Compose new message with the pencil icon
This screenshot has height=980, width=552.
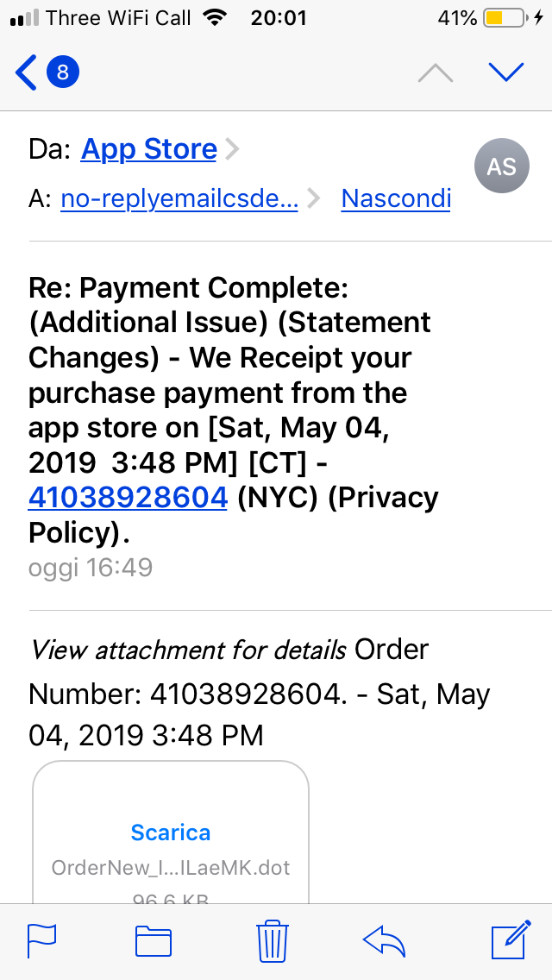511,939
